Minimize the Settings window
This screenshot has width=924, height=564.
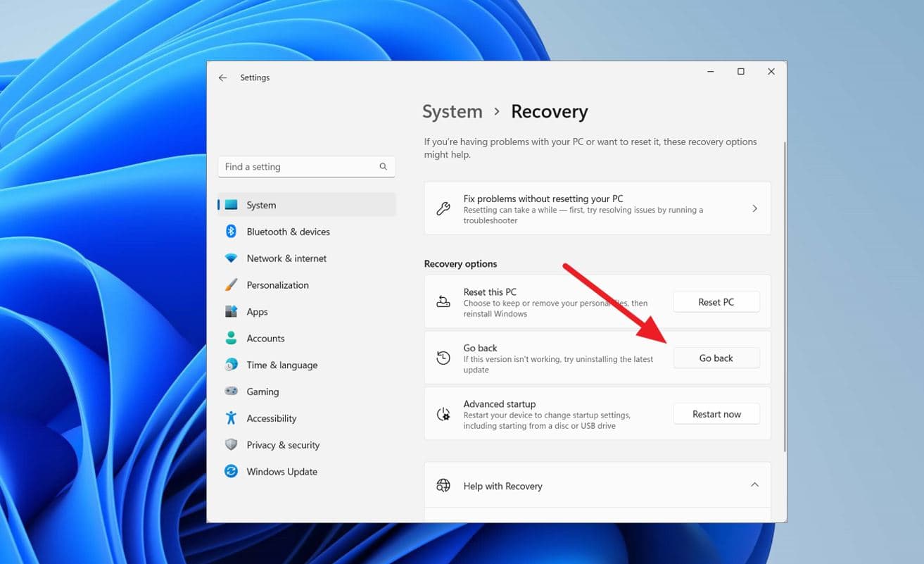click(710, 72)
